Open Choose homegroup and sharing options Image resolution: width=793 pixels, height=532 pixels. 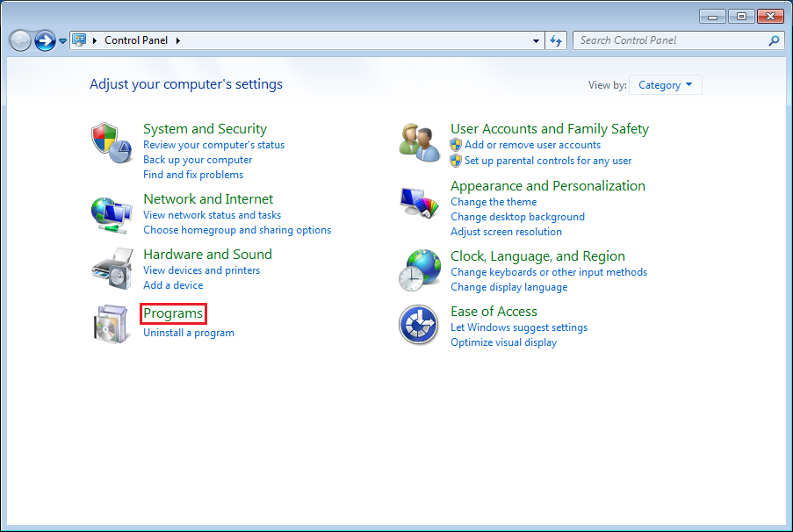[237, 230]
